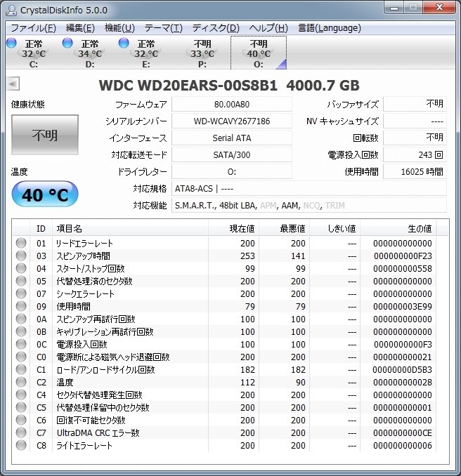Click the model title WDC WD20EARS-00S8B1
The image size is (461, 476).
tap(188, 86)
